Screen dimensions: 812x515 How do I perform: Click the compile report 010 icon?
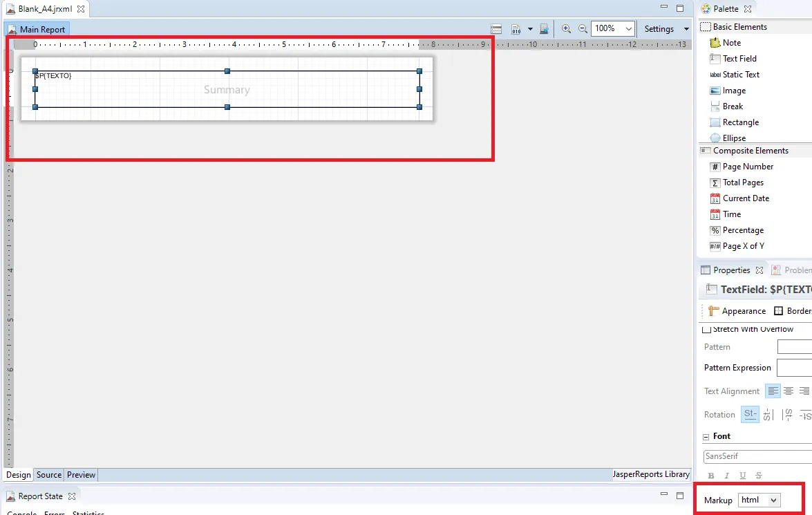516,29
